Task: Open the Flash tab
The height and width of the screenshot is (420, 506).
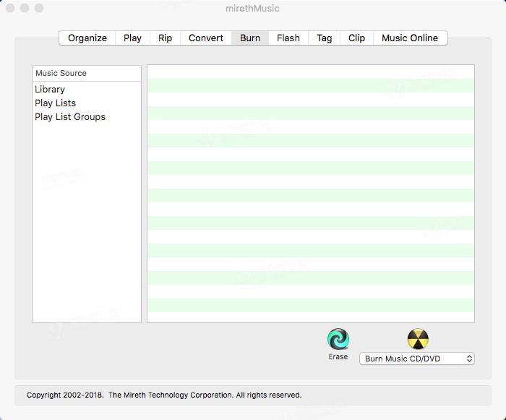Action: pos(288,38)
